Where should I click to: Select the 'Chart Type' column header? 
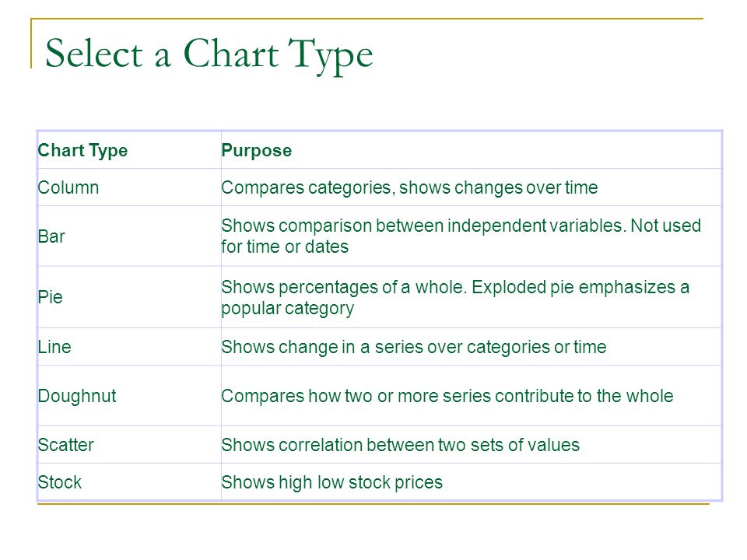pyautogui.click(x=82, y=150)
